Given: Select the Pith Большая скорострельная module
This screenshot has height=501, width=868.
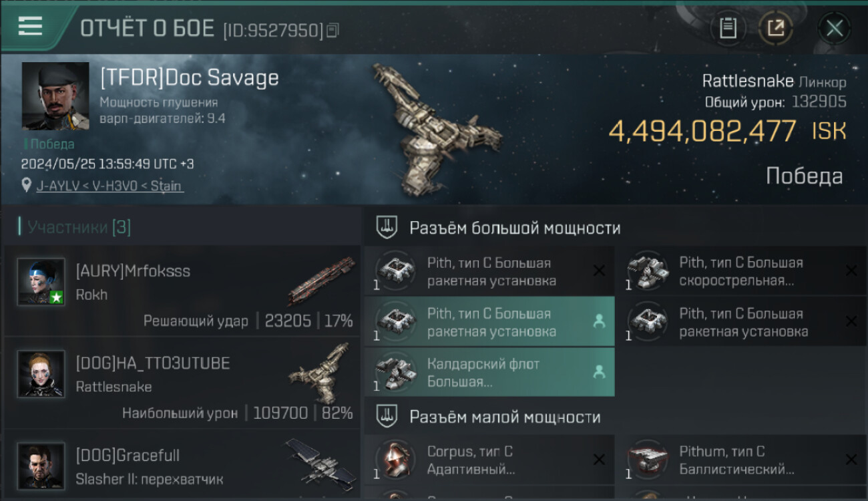Looking at the screenshot, I should click(741, 271).
